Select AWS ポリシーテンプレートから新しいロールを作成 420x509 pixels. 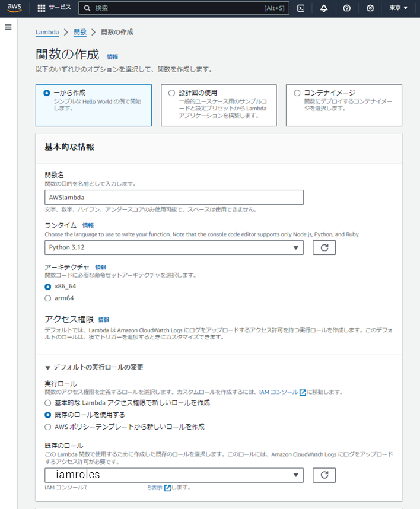[x=47, y=427]
